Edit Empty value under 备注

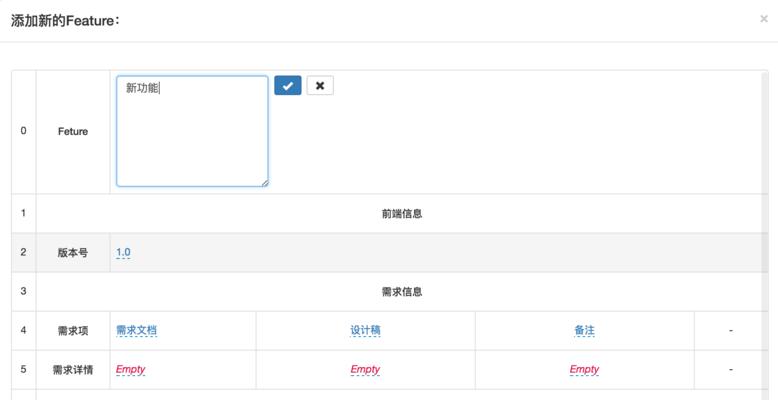click(584, 369)
